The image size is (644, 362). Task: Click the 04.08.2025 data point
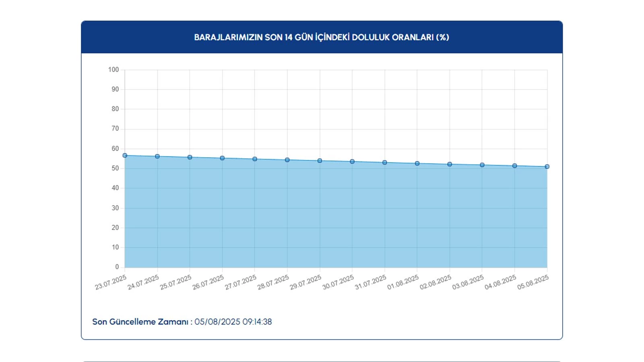(x=514, y=166)
